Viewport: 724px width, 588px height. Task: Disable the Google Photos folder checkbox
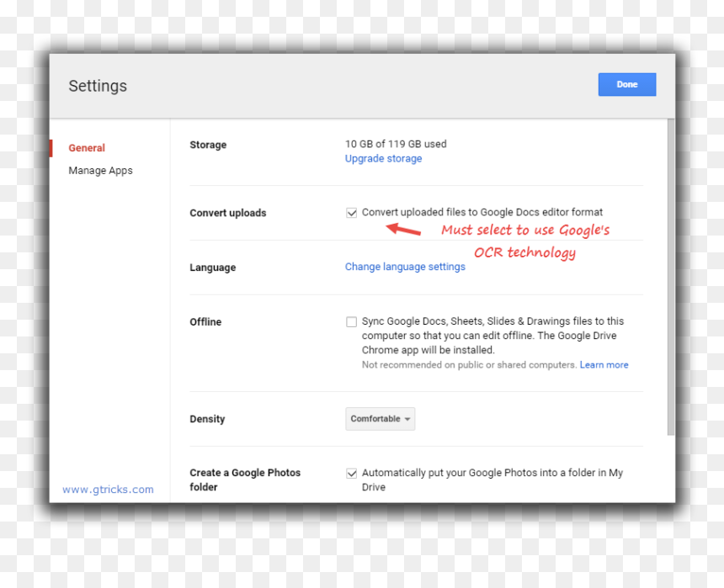click(x=351, y=474)
